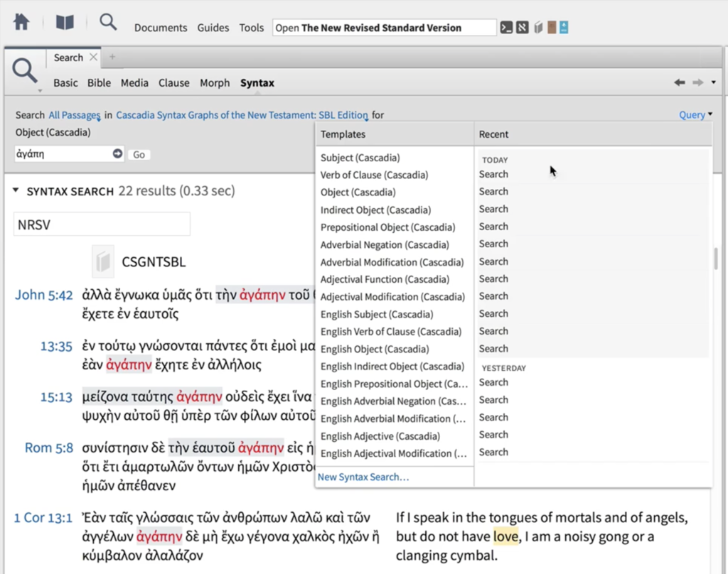Switch to Clause search type
728x574 pixels.
(x=174, y=82)
